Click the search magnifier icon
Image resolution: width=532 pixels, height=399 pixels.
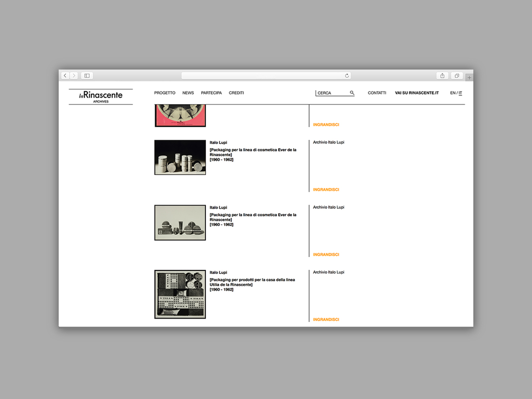pyautogui.click(x=352, y=93)
